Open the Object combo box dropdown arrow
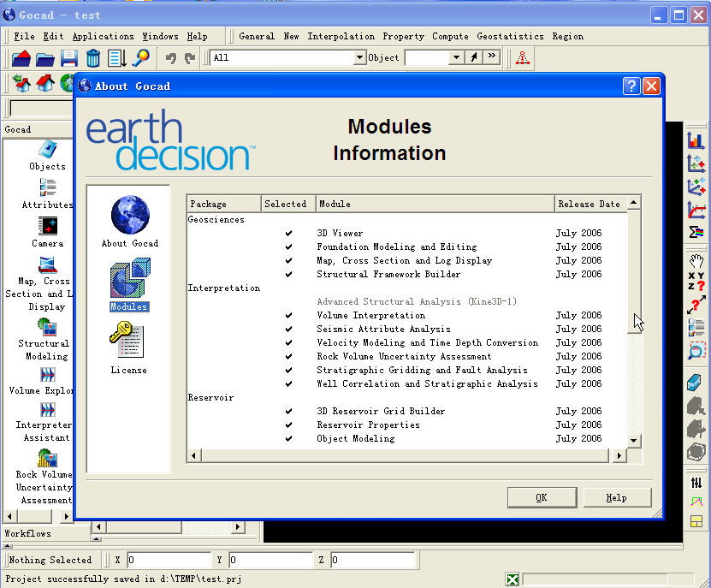This screenshot has height=588, width=711. [457, 57]
